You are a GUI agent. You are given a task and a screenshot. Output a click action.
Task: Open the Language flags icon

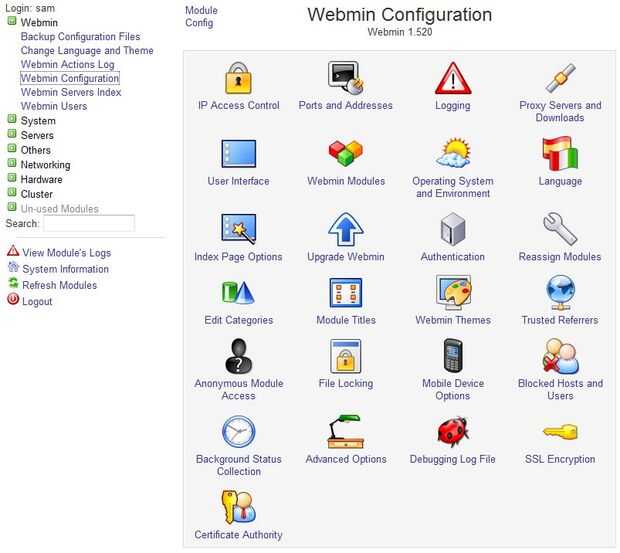point(560,153)
